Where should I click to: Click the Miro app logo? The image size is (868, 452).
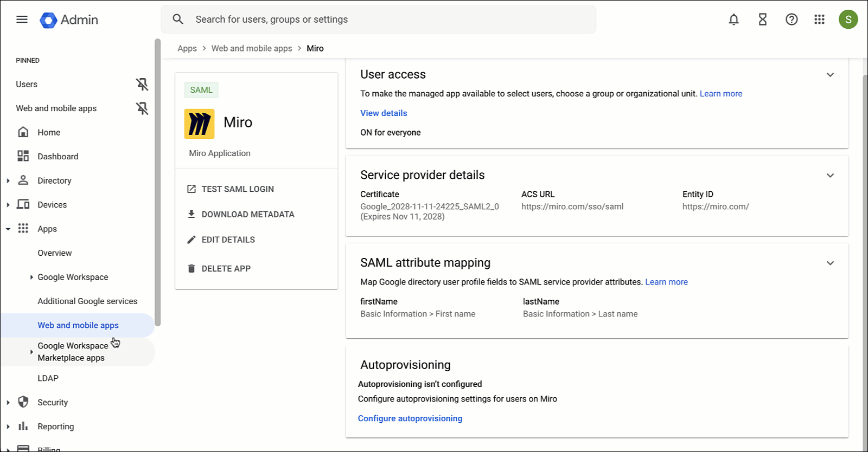point(199,124)
